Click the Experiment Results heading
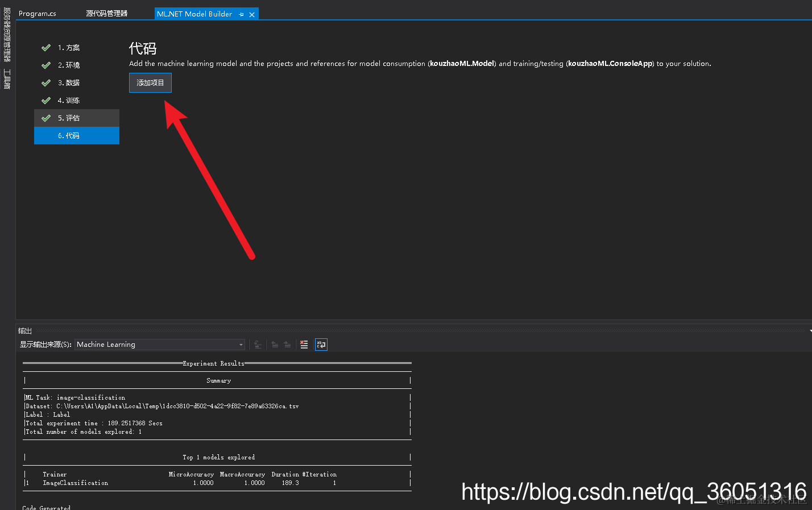The height and width of the screenshot is (510, 812). [213, 363]
